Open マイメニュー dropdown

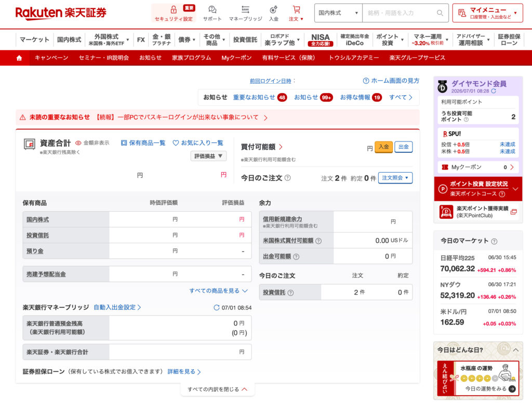point(487,13)
